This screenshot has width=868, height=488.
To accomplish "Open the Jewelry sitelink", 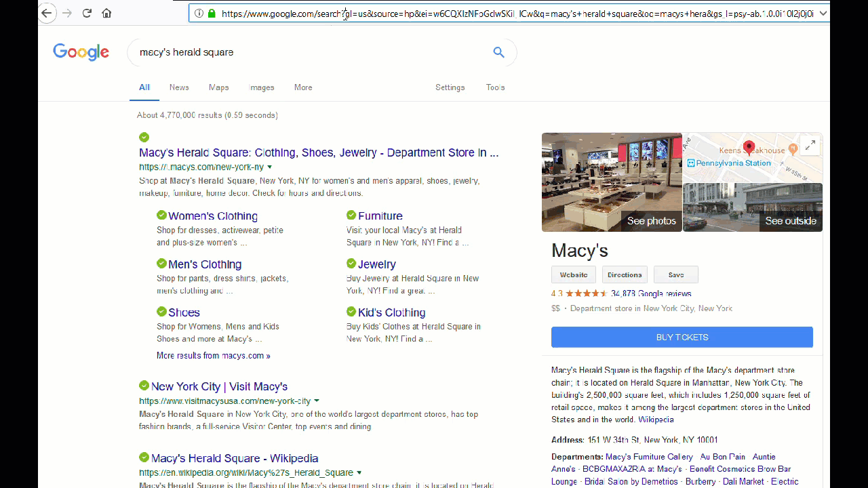I will click(377, 264).
